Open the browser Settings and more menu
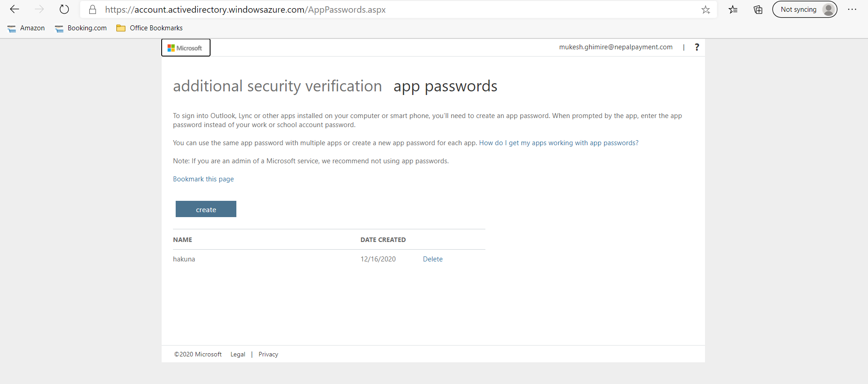Viewport: 868px width, 384px height. (x=852, y=9)
